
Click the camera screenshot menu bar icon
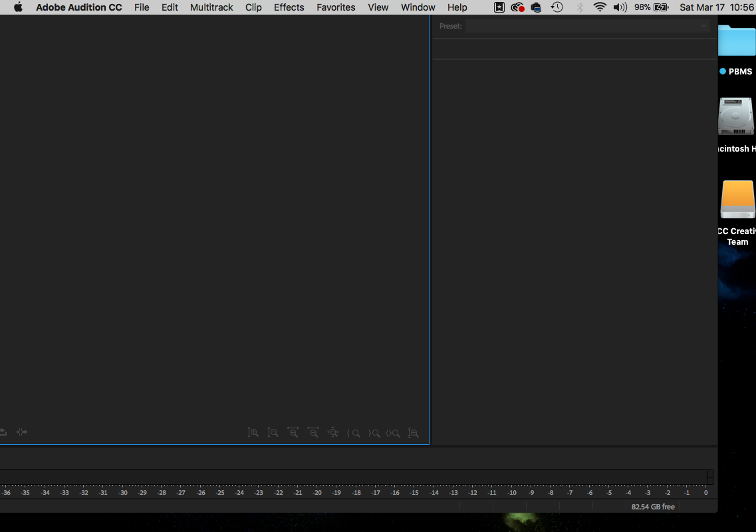pos(536,7)
